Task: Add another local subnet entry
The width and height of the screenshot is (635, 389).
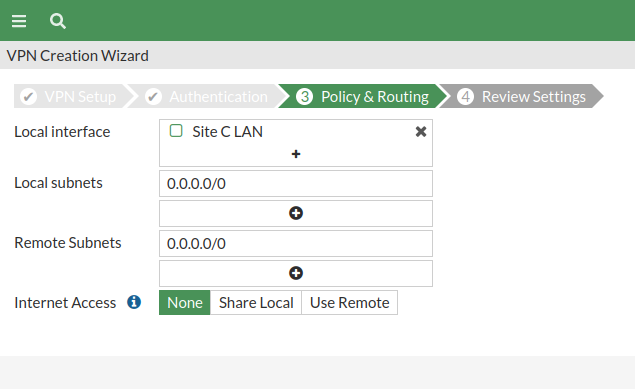Action: (x=296, y=213)
